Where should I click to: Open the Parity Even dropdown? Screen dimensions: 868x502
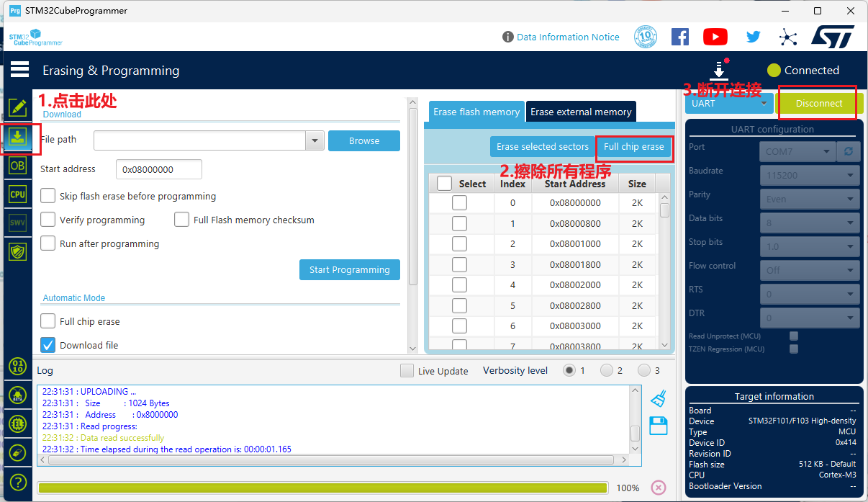[810, 199]
